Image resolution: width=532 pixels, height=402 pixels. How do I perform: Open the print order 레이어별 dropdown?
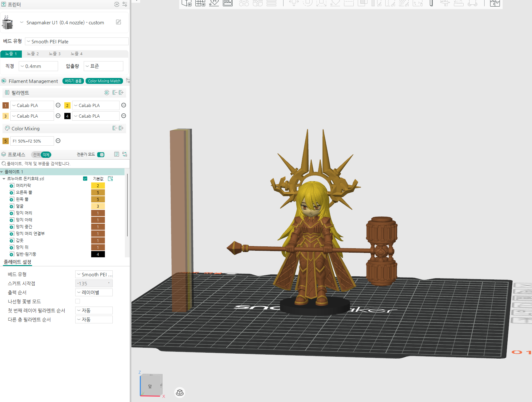(94, 293)
